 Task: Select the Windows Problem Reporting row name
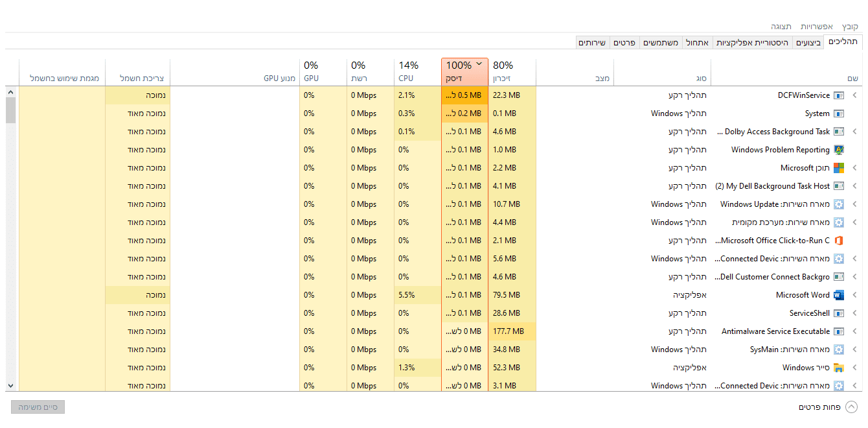click(x=781, y=150)
